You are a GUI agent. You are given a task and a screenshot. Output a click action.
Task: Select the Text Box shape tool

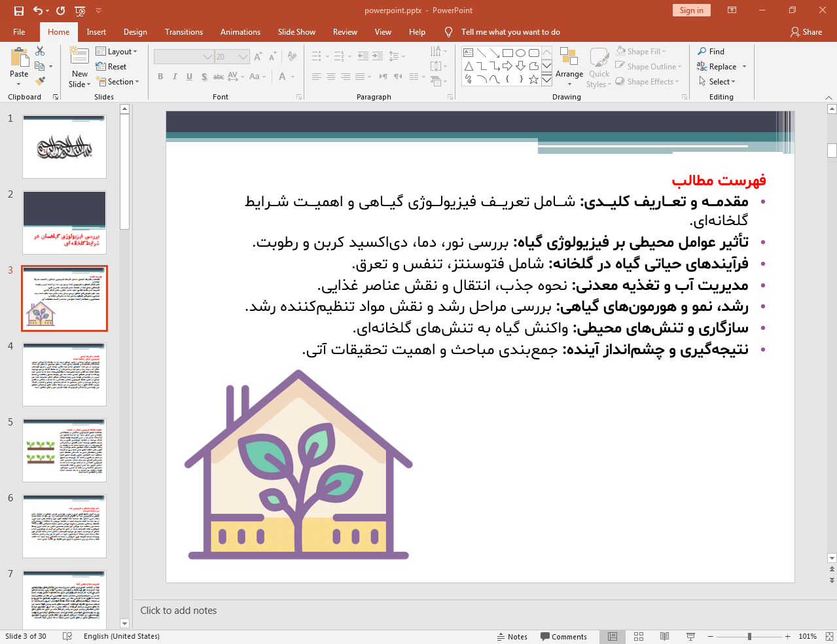tap(469, 53)
